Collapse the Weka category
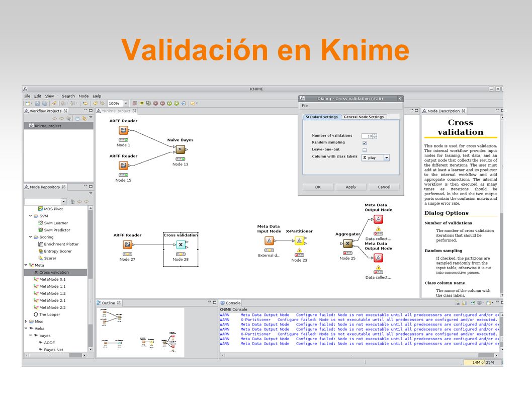The height and width of the screenshot is (399, 532). tap(26, 329)
